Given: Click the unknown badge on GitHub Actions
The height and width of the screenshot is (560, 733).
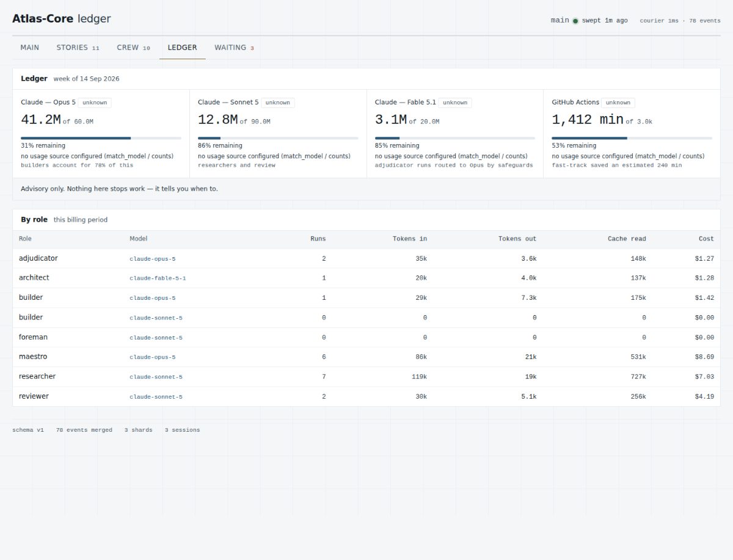Looking at the screenshot, I should (x=618, y=103).
